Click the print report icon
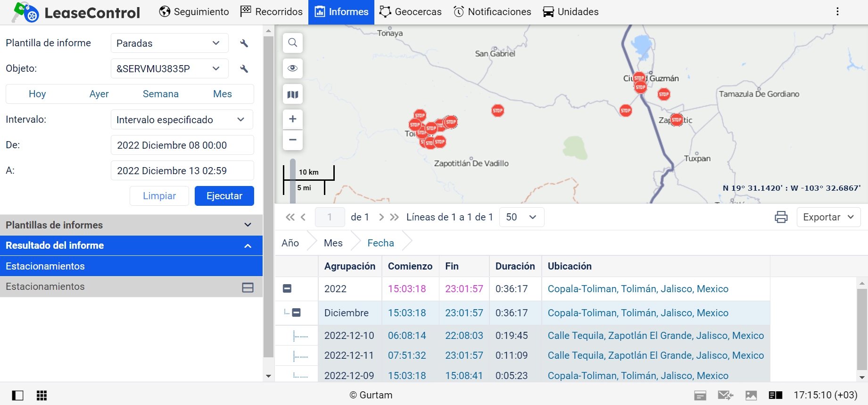The width and height of the screenshot is (868, 405). click(781, 217)
